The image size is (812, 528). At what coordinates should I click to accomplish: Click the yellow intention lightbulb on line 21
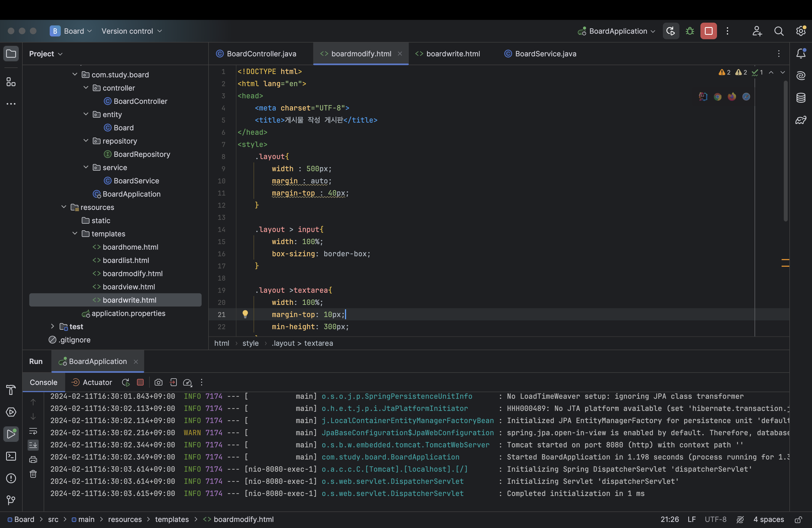pyautogui.click(x=245, y=314)
